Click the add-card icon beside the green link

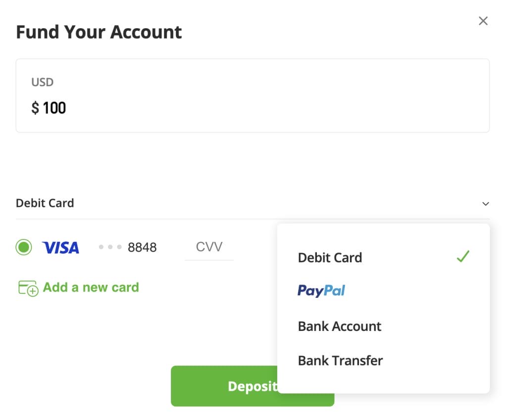[x=28, y=287]
